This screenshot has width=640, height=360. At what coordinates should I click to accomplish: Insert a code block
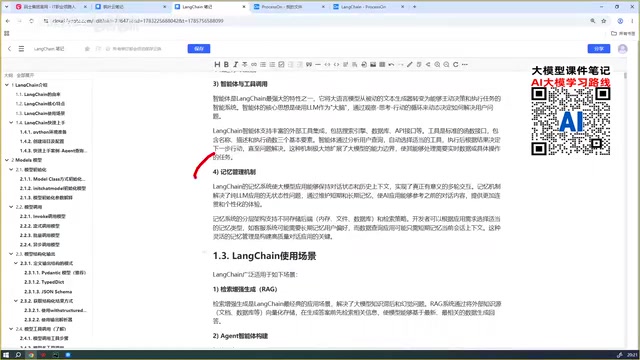336,64
